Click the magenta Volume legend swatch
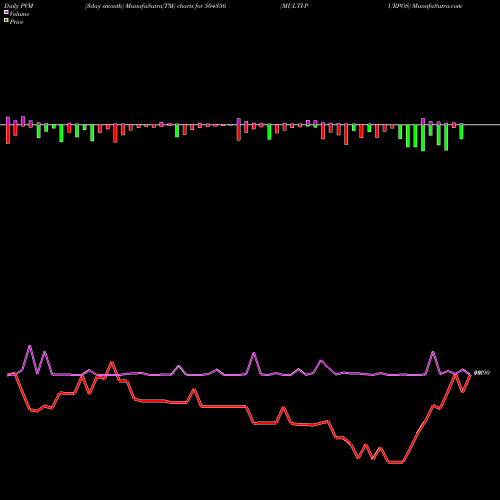 tap(6, 12)
